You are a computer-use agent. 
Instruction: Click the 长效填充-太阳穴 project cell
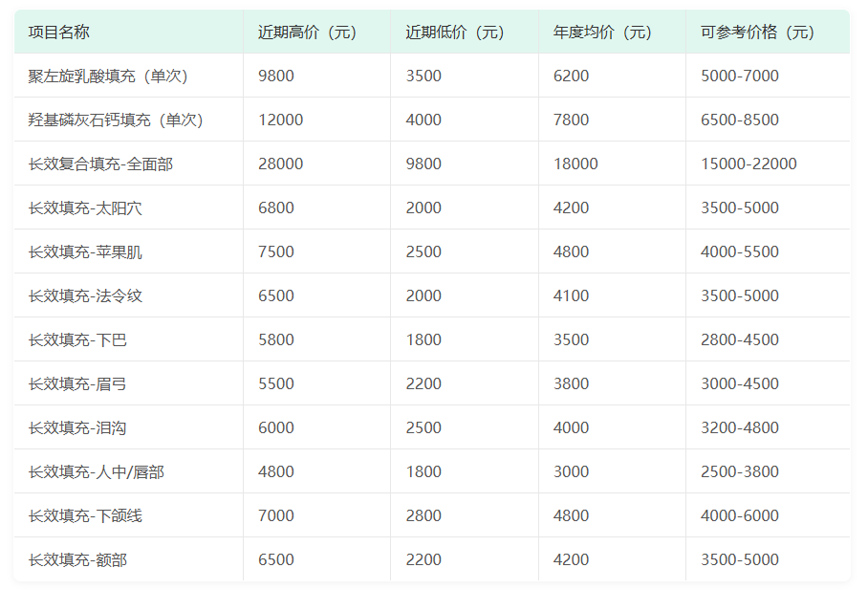[x=85, y=208]
